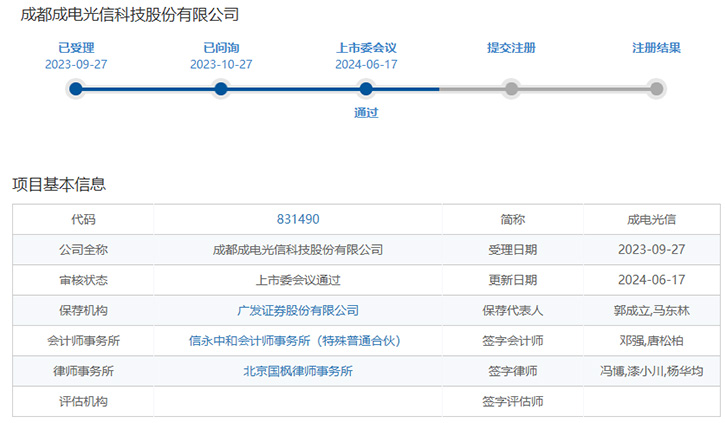Click date 2023-10-27 under 已问询
The width and height of the screenshot is (725, 423).
tap(221, 64)
